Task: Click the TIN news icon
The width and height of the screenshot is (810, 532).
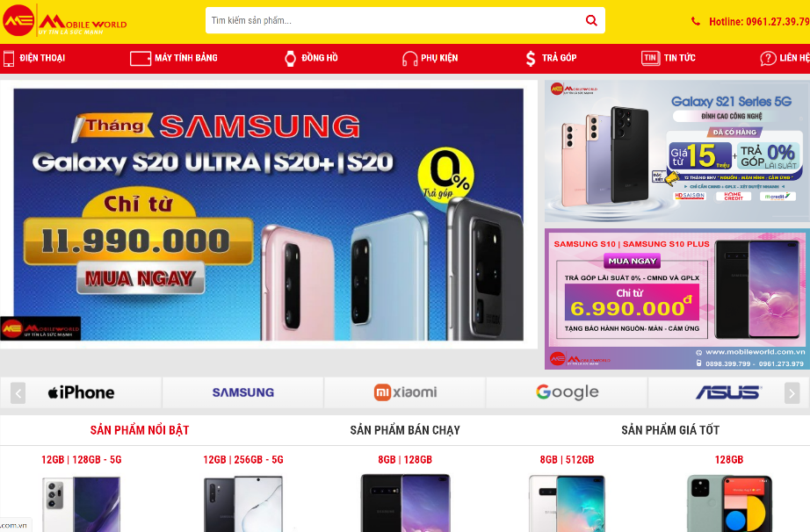Action: (x=650, y=58)
